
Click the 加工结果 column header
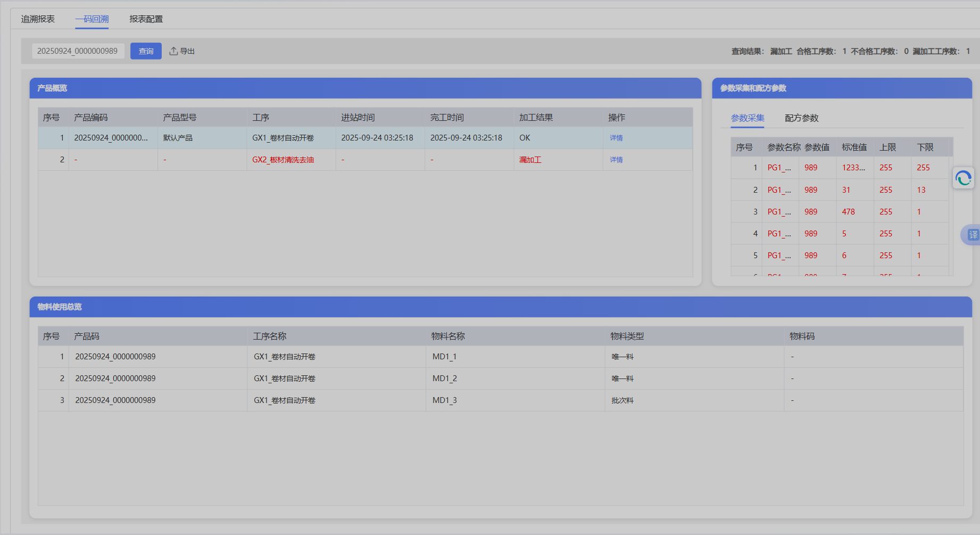pos(536,118)
